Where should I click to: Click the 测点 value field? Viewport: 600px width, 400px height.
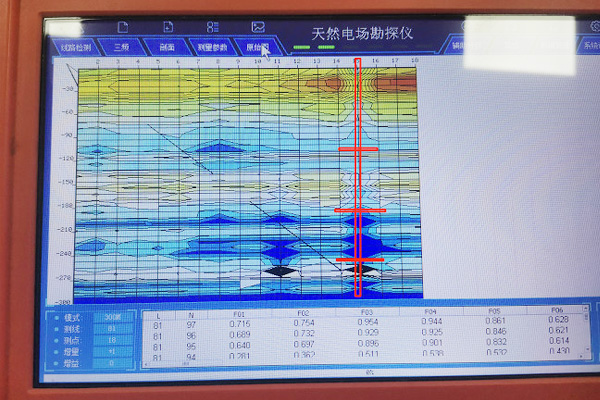click(x=111, y=339)
